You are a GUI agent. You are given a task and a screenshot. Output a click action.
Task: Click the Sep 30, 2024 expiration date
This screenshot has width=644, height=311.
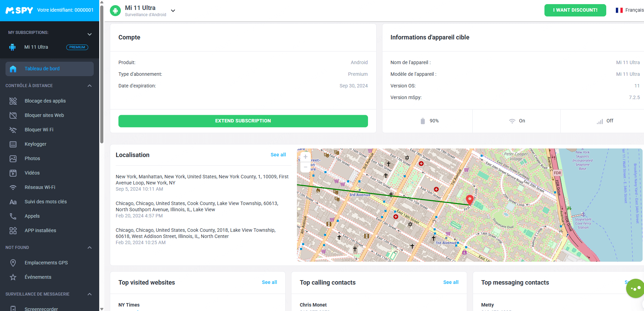tap(354, 86)
